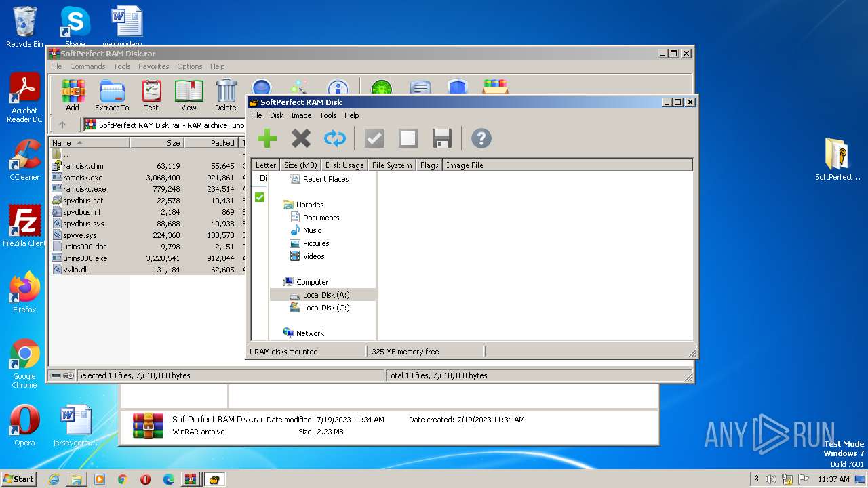
Task: Remove selected RAM disk with the X icon
Action: [301, 138]
